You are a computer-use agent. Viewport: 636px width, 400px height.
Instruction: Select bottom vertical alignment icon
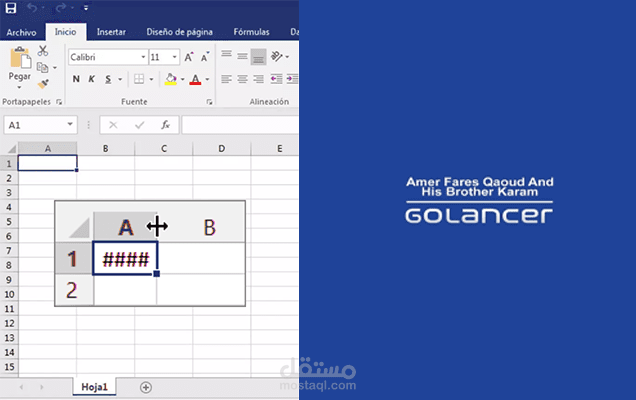[258, 57]
